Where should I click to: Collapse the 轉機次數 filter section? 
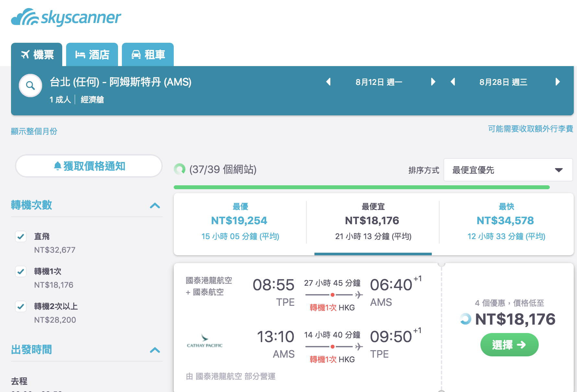coord(155,205)
